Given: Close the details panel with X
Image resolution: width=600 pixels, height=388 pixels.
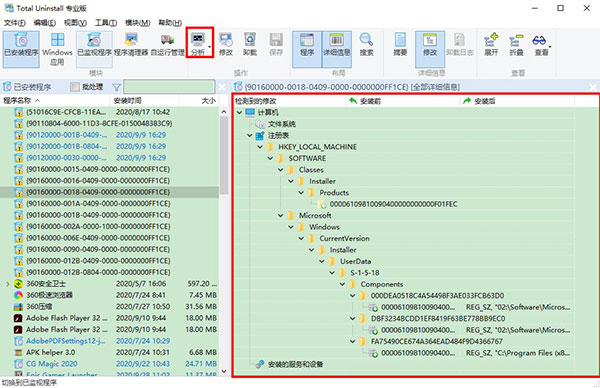Looking at the screenshot, I should click(593, 87).
